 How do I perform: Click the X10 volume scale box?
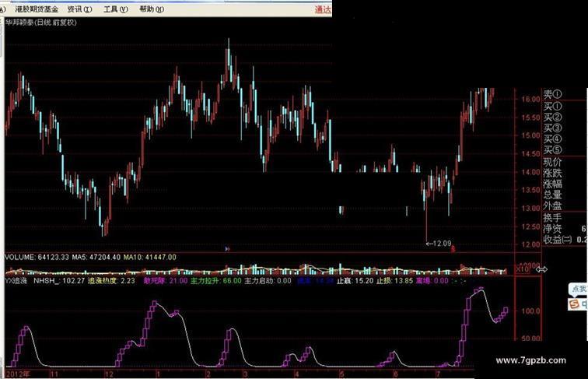coord(523,269)
